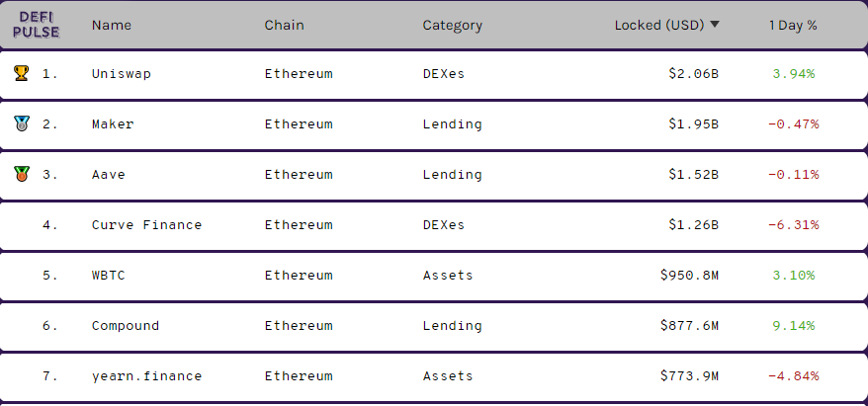Open the Uniswap project link
This screenshot has height=406, width=868.
pyautogui.click(x=122, y=73)
